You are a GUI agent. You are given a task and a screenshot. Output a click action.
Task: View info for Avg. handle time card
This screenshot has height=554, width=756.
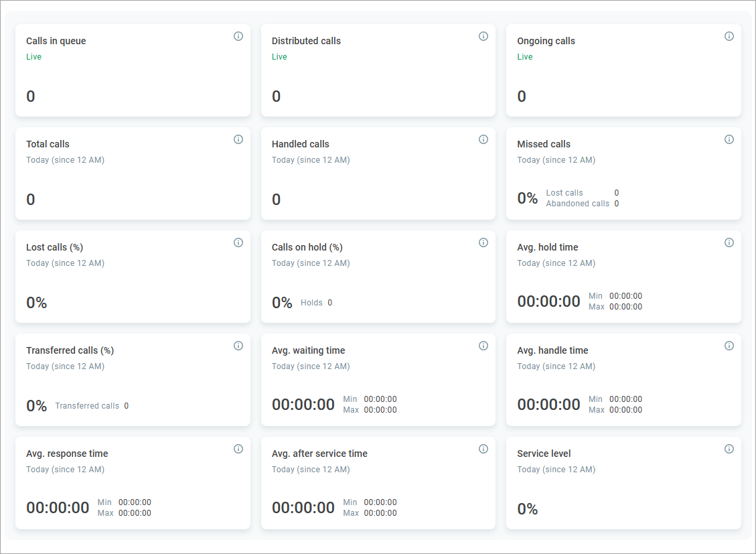pyautogui.click(x=729, y=346)
